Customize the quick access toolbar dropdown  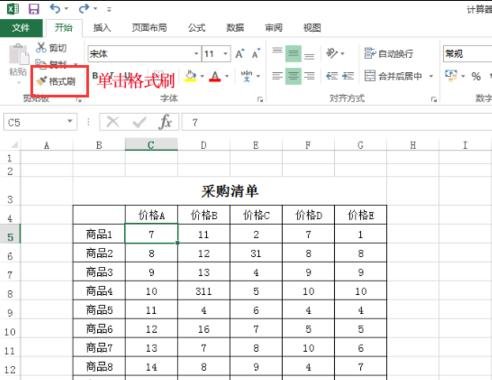point(109,9)
